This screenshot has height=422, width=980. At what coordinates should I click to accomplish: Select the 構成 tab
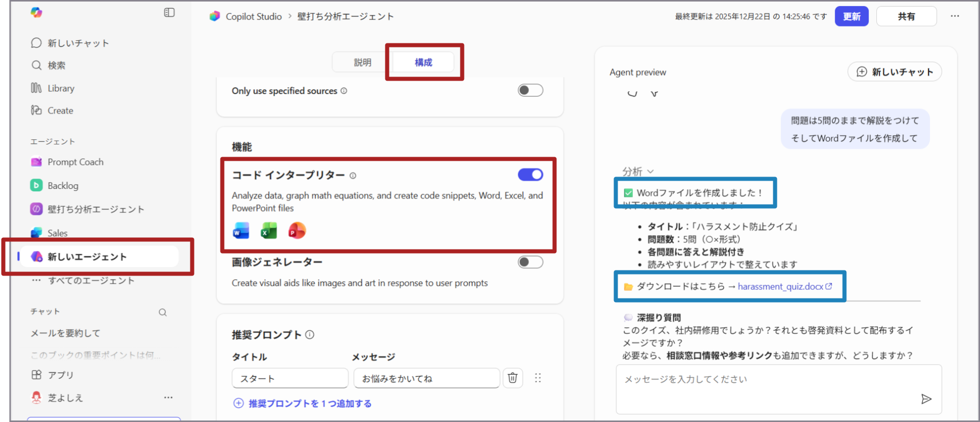tap(423, 62)
